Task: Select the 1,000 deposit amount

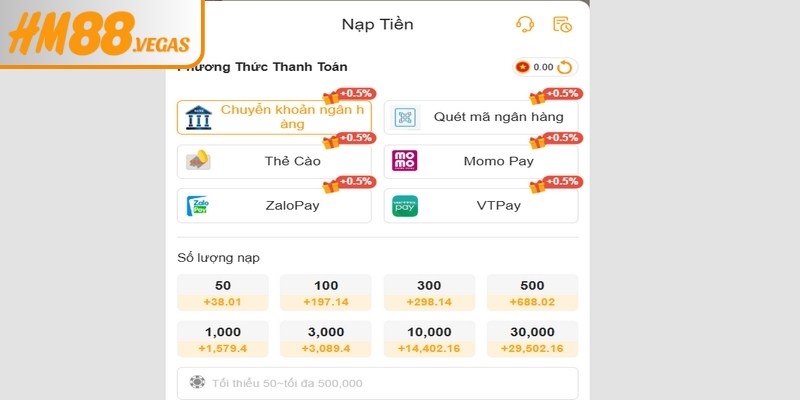Action: click(223, 339)
